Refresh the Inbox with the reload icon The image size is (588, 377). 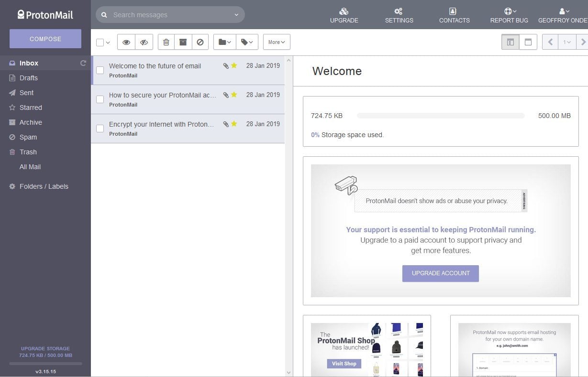point(83,63)
